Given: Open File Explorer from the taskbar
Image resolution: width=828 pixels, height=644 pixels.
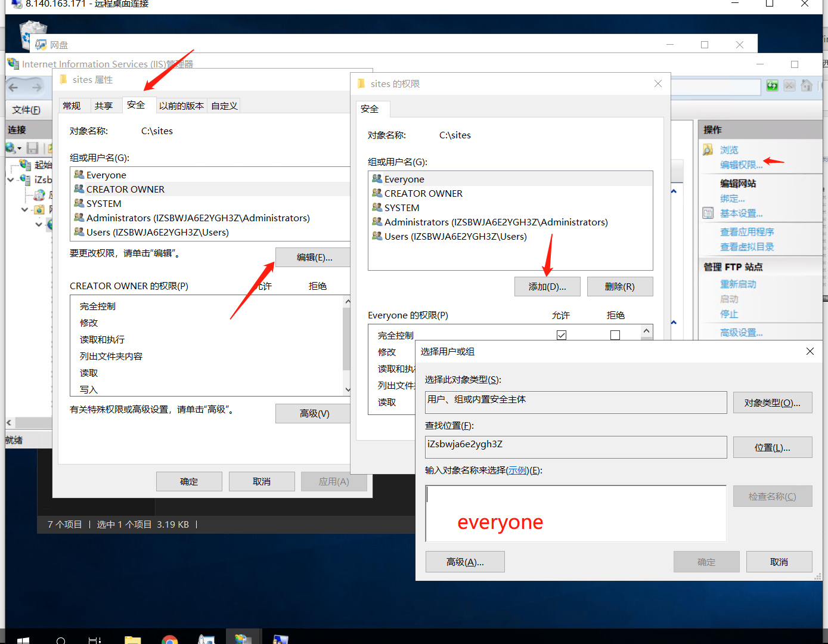Looking at the screenshot, I should [132, 640].
